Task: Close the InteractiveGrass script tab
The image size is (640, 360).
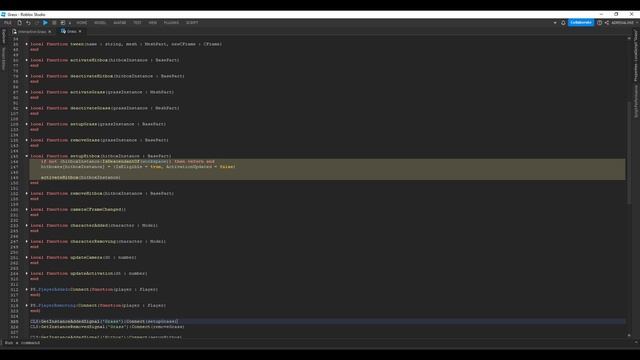Action: click(x=50, y=31)
